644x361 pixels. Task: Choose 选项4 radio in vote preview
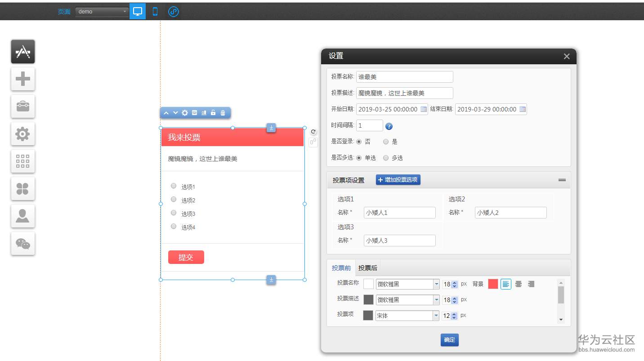[x=174, y=226]
